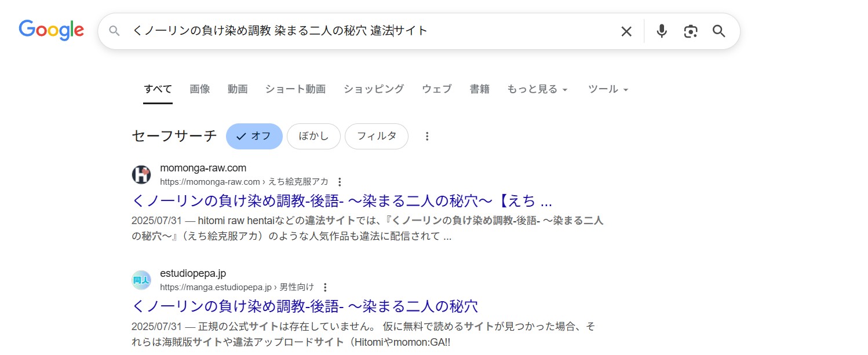Enable blur mode with ぼかし option
Image resolution: width=868 pixels, height=355 pixels.
coord(313,136)
